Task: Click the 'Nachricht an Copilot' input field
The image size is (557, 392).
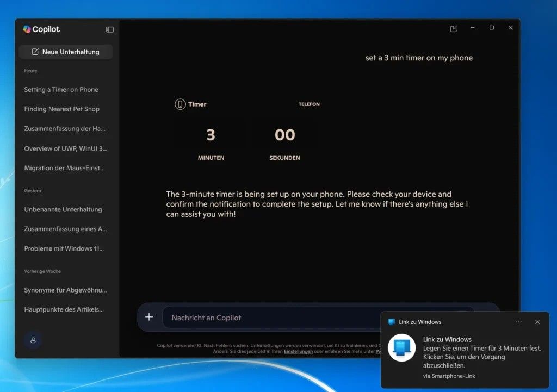Action: tap(272, 318)
